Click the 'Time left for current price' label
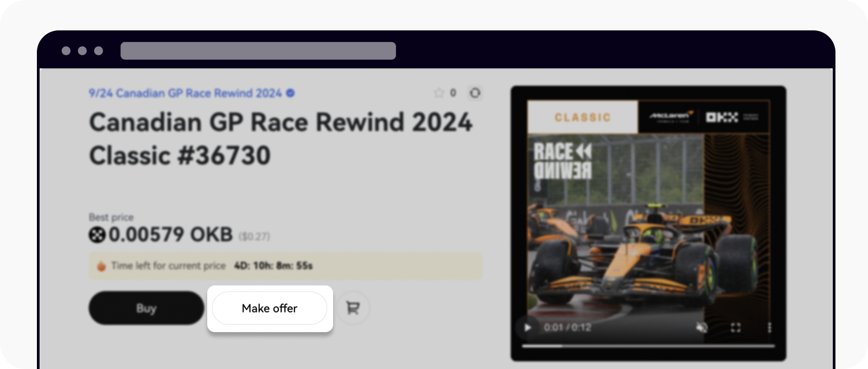Screen dimensions: 868x369 [x=168, y=266]
